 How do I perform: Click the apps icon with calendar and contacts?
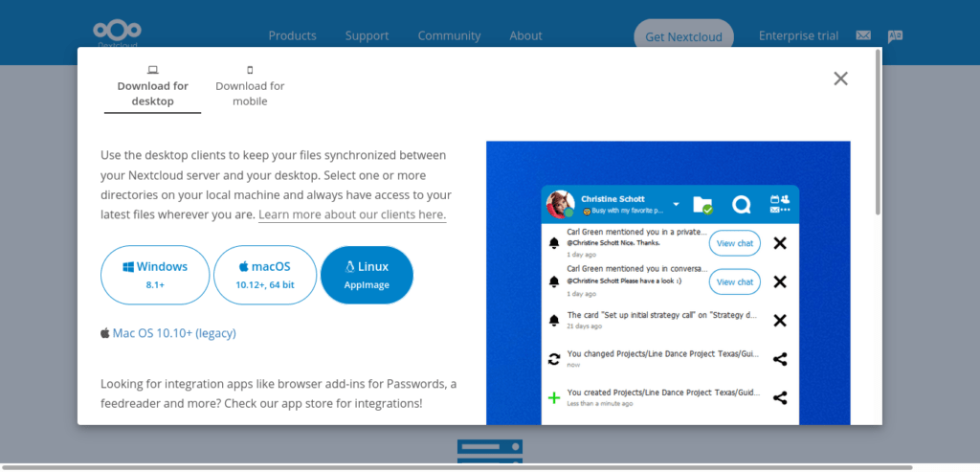tap(780, 205)
